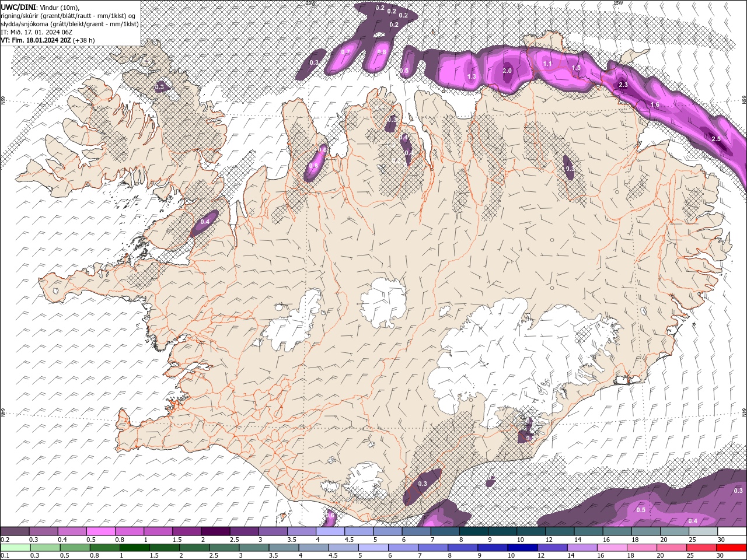Click the '1.6' snowfall value on the map

(655, 105)
